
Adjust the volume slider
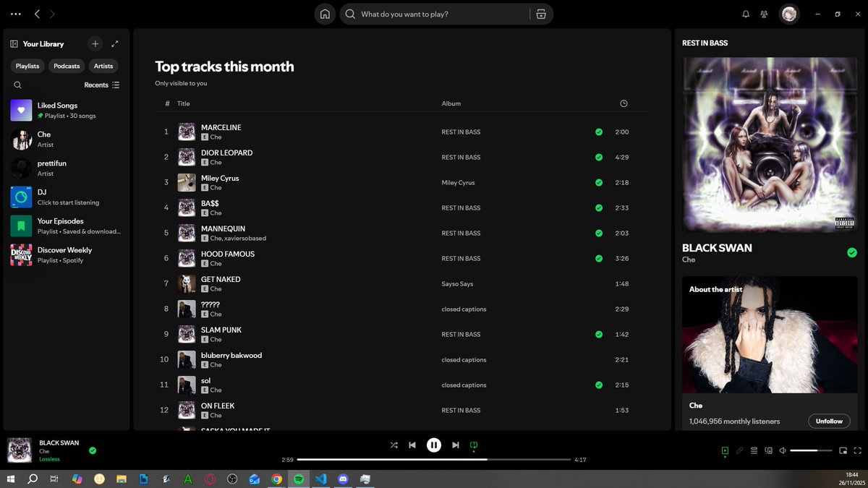point(811,450)
